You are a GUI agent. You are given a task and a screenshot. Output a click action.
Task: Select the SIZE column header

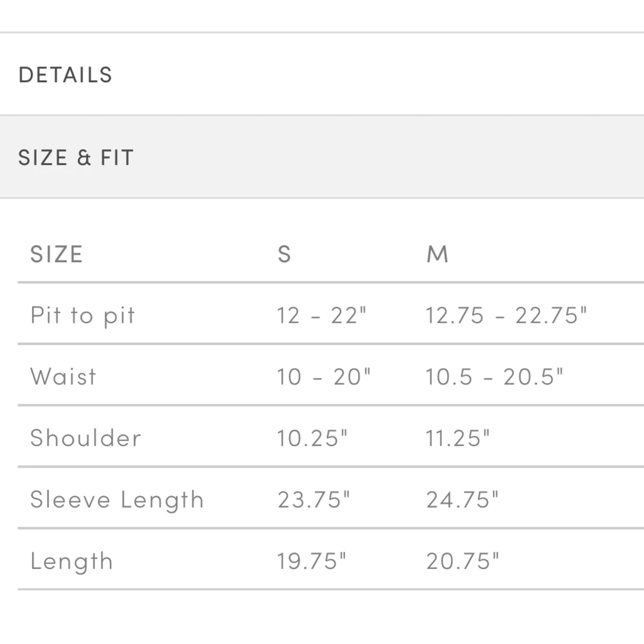[x=57, y=254]
